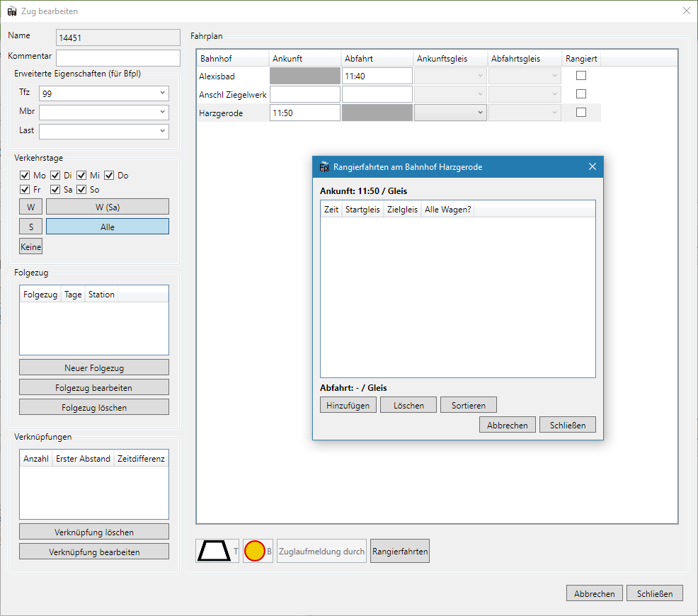Click Schließen in the Rangierfahrten dialog
The width and height of the screenshot is (698, 616).
coord(568,425)
